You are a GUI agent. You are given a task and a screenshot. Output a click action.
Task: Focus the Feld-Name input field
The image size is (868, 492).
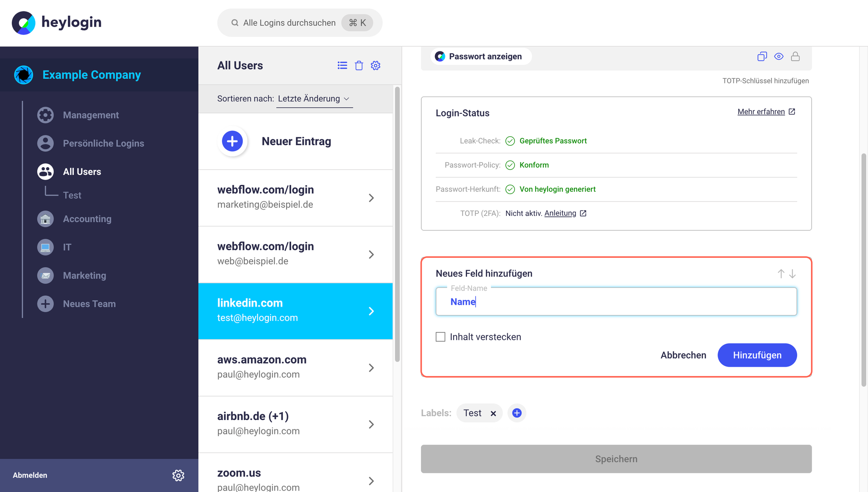(616, 301)
